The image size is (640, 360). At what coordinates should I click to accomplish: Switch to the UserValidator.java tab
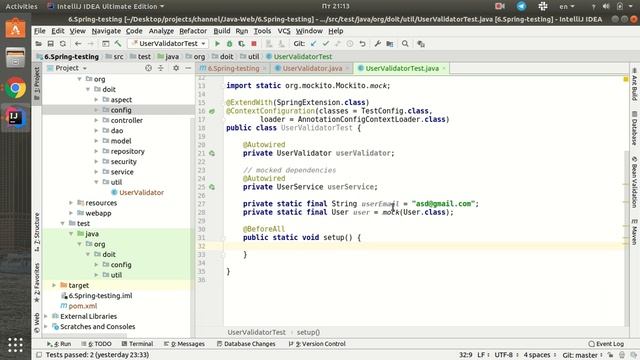pos(312,68)
